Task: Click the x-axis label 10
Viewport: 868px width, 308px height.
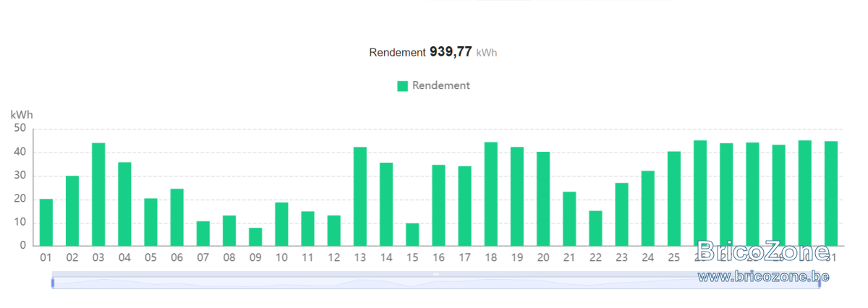Action: tap(281, 257)
